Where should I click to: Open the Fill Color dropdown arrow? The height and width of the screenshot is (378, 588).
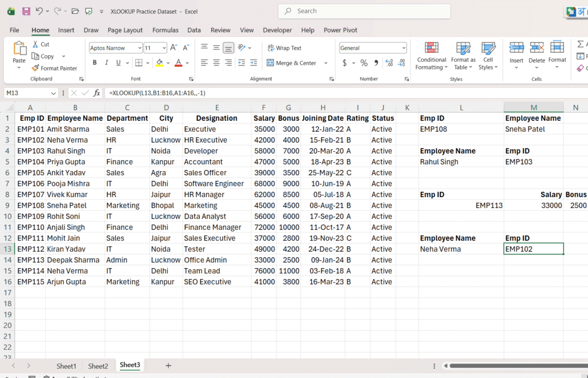coord(168,63)
